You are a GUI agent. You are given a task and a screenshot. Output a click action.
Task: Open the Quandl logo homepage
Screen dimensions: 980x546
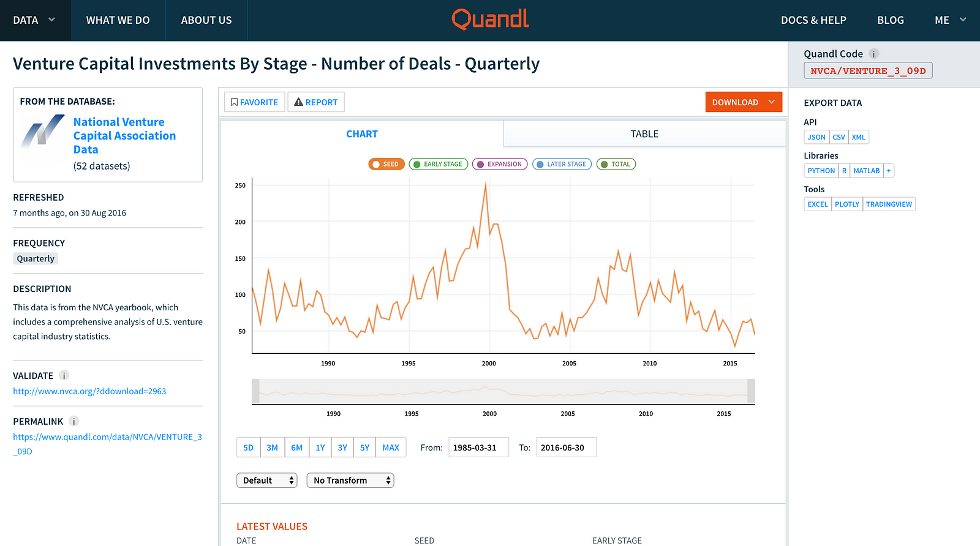tap(490, 20)
